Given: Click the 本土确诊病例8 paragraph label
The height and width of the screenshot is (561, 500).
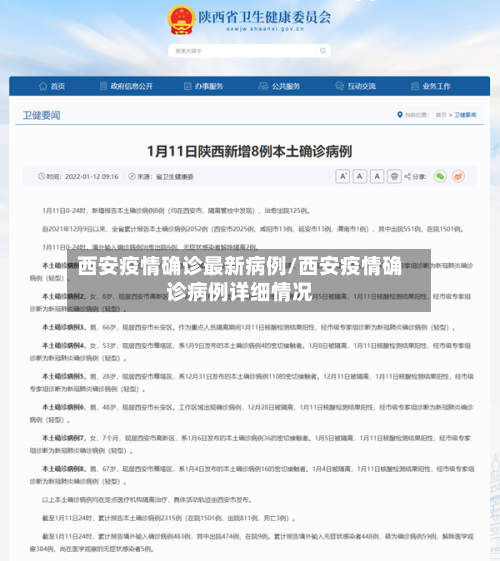Looking at the screenshot, I should (64, 469).
